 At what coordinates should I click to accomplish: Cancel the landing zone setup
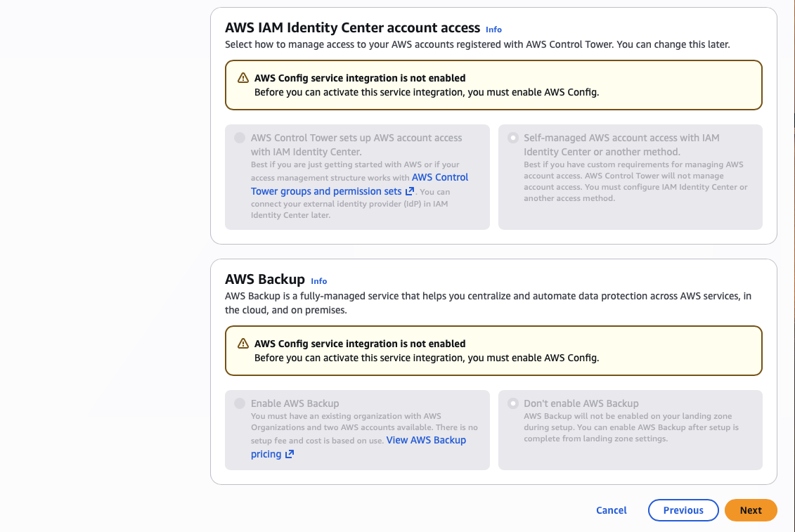[x=611, y=510]
